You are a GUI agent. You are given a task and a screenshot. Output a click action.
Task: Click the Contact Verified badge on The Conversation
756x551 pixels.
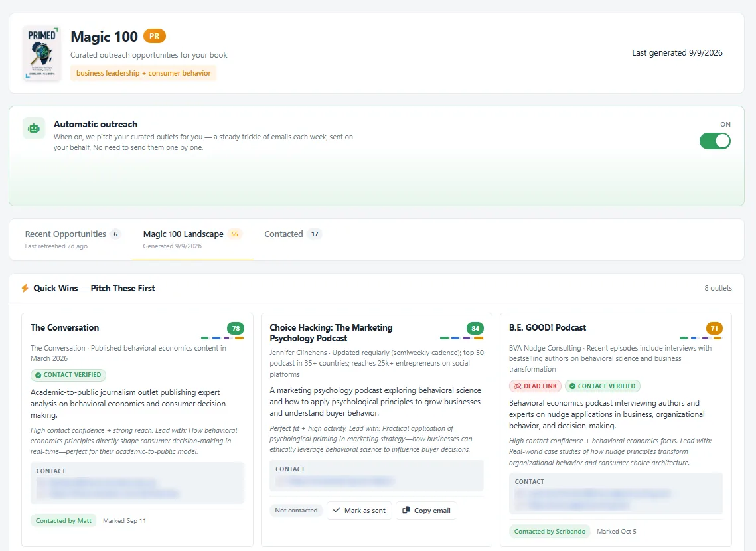click(x=68, y=375)
